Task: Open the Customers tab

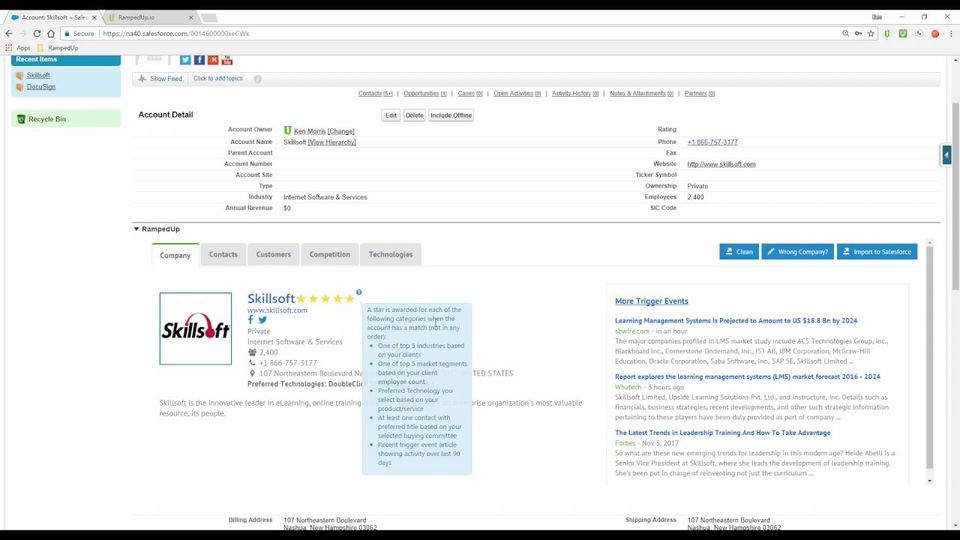Action: [x=274, y=254]
